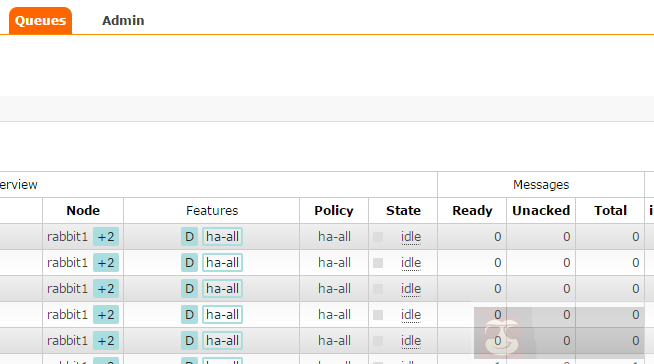654x364 pixels.
Task: Click the +2 mirrors badge in first row
Action: point(106,237)
